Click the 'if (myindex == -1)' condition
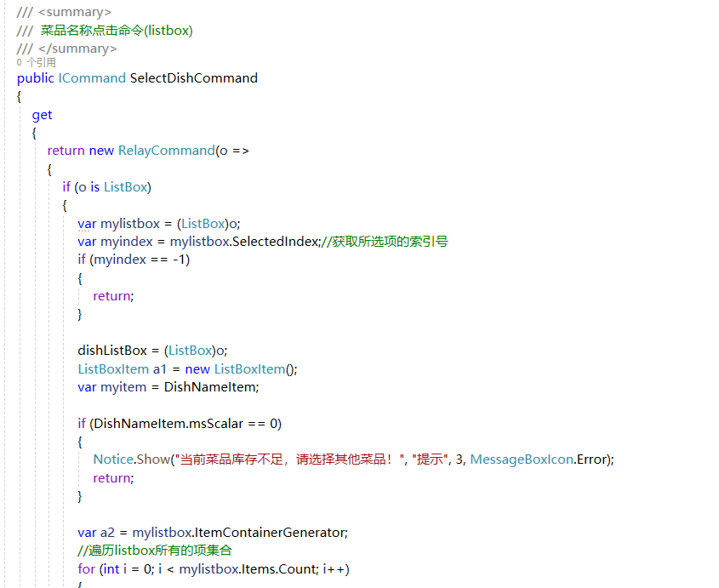This screenshot has height=588, width=719. [134, 260]
